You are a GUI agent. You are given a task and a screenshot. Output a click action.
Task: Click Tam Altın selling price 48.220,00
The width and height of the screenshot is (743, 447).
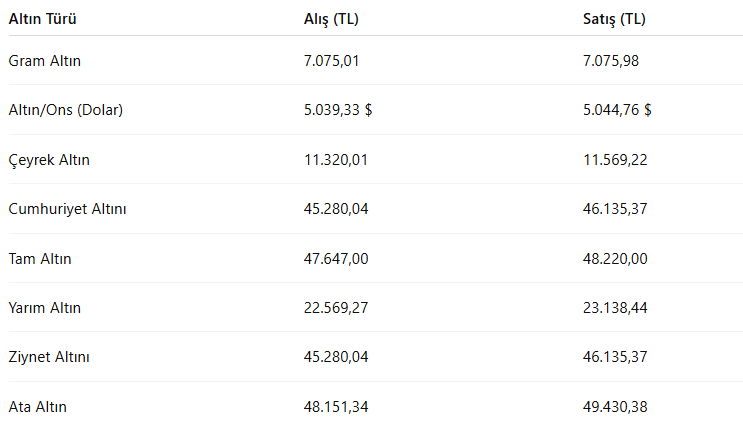615,259
